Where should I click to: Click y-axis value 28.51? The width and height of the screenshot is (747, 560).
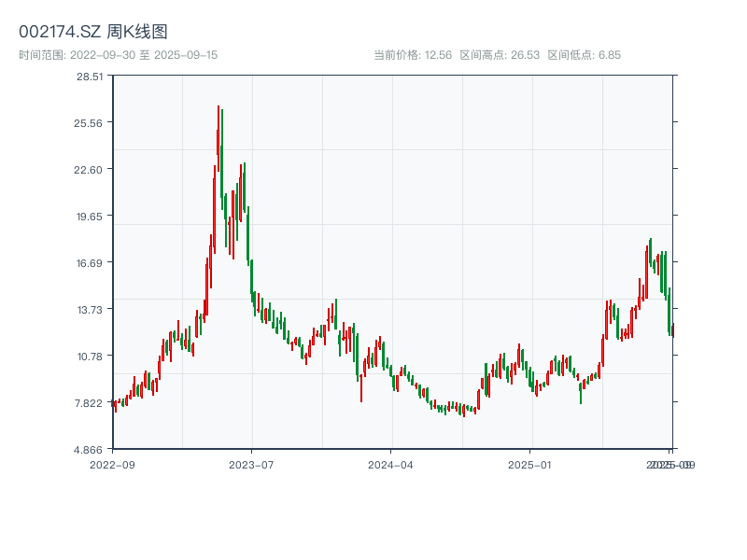pyautogui.click(x=90, y=77)
